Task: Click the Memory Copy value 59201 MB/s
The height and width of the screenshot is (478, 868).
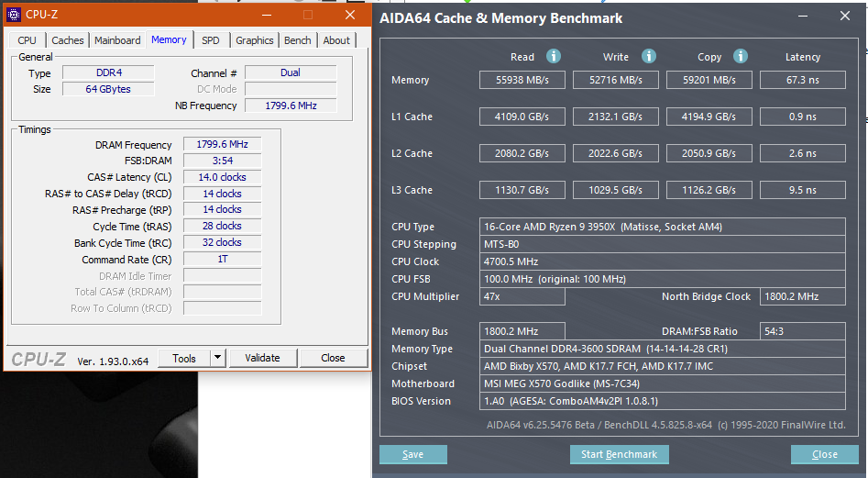Action: (709, 80)
